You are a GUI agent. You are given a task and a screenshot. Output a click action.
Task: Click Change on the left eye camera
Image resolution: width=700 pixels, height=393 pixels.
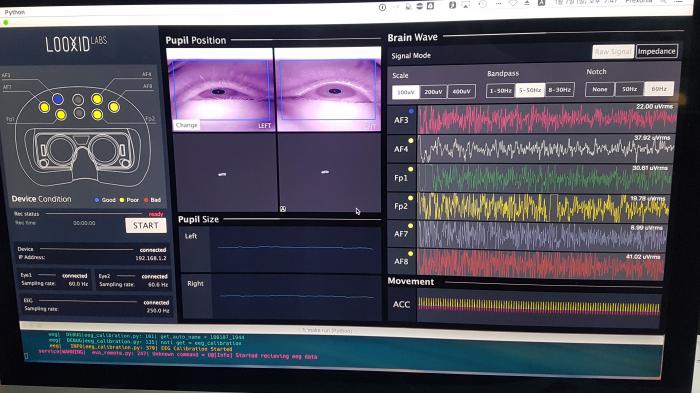[186, 125]
